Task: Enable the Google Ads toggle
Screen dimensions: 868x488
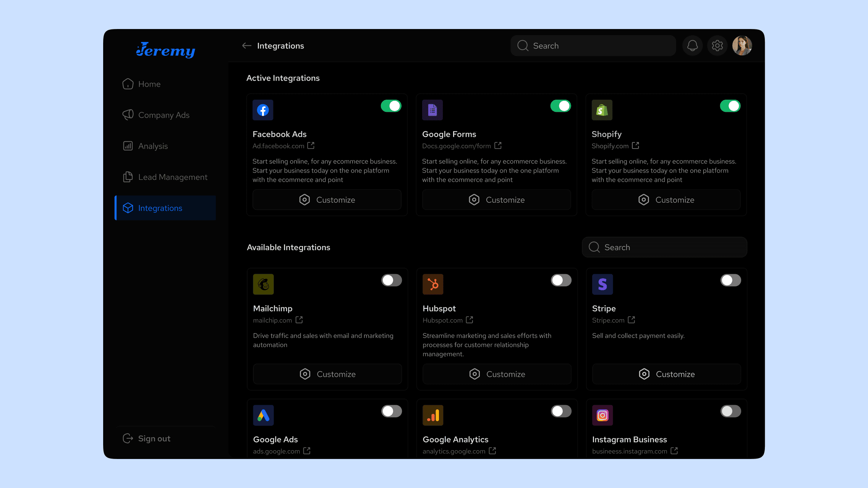Action: (391, 411)
